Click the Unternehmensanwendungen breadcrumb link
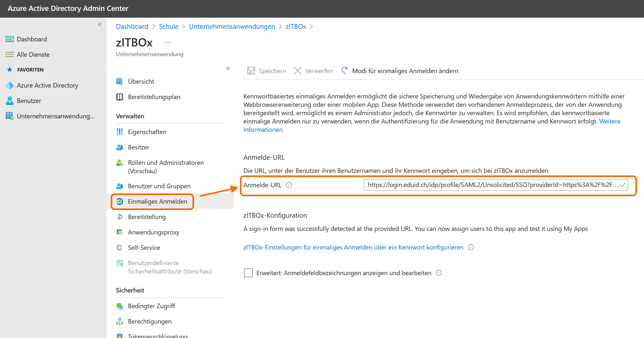The height and width of the screenshot is (338, 644). (232, 27)
